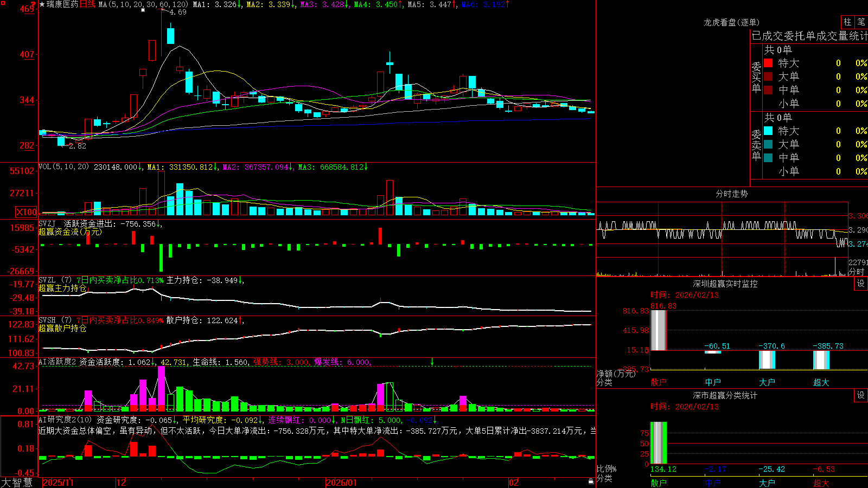This screenshot has height=488, width=868.
Task: Click the 散户 percentage bar labeled 134.12
Action: click(x=658, y=443)
